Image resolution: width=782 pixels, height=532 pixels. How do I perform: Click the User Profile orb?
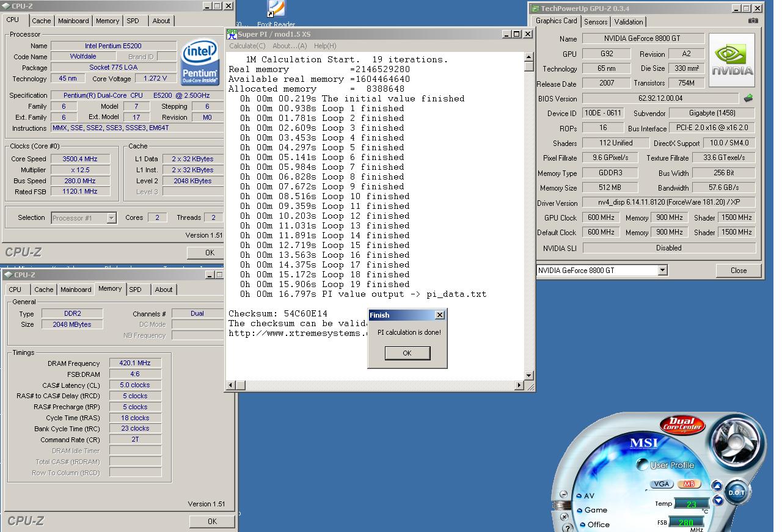coord(642,465)
